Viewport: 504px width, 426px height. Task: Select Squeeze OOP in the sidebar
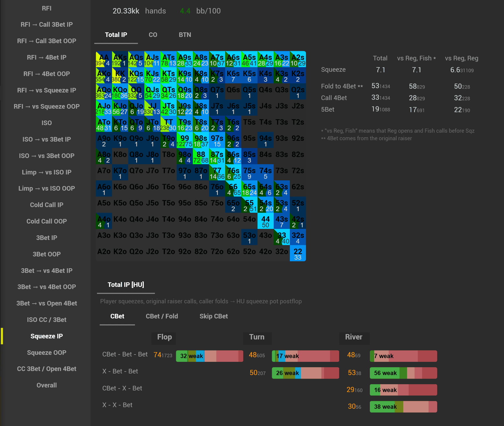[x=46, y=352]
